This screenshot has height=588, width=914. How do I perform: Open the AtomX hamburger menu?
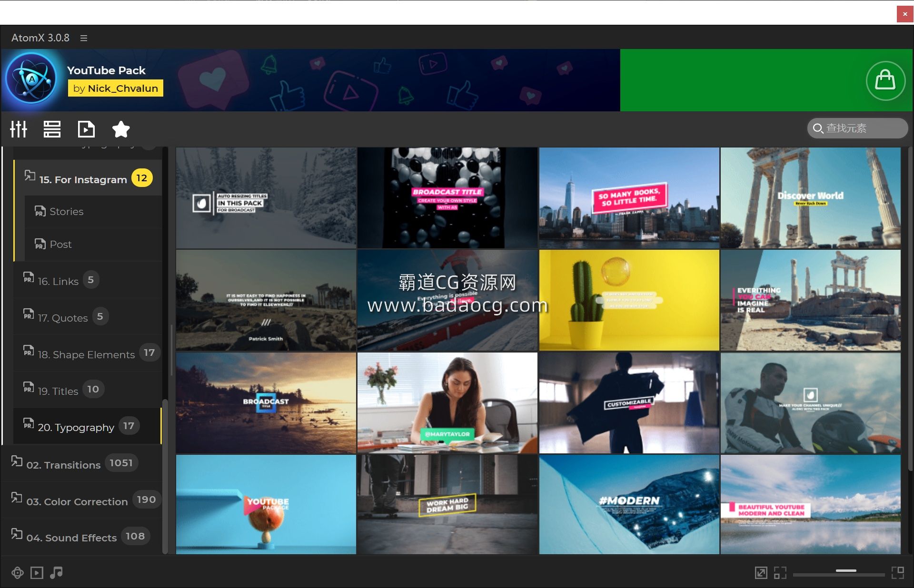(x=84, y=38)
